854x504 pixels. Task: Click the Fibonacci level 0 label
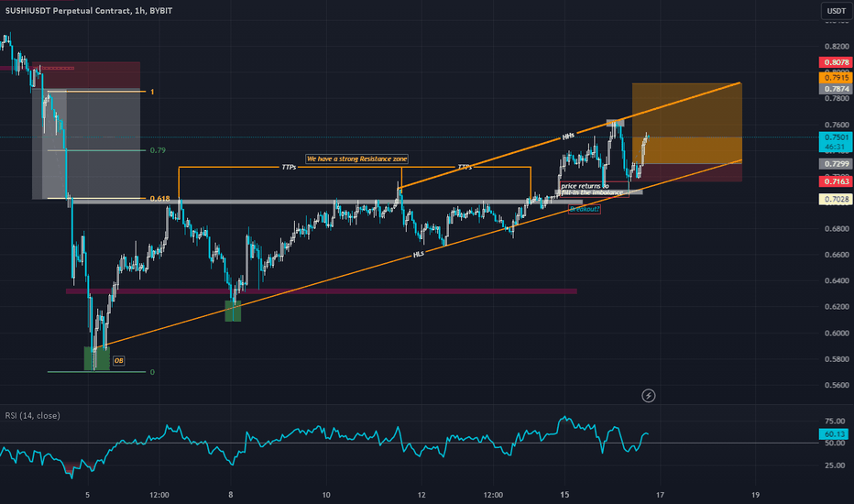[x=152, y=372]
